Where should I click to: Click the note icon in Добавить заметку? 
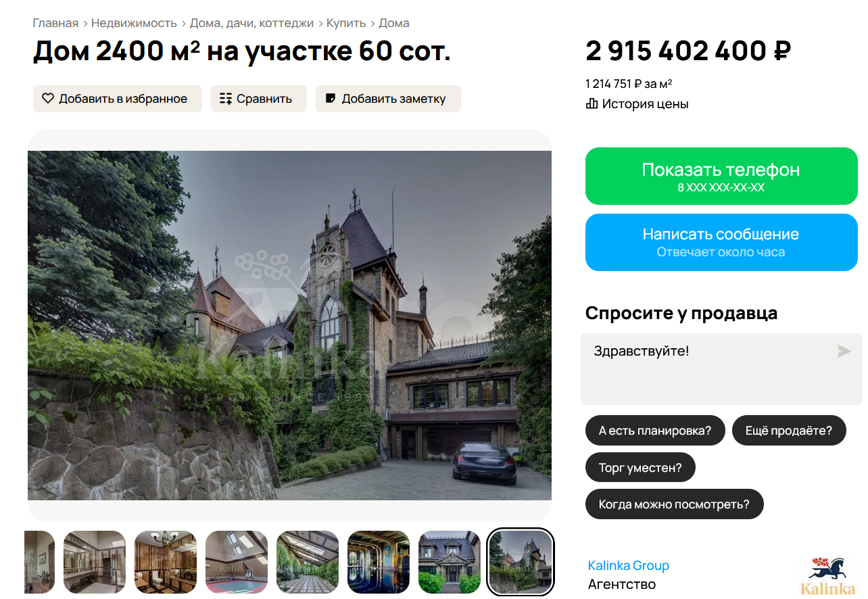(x=331, y=99)
